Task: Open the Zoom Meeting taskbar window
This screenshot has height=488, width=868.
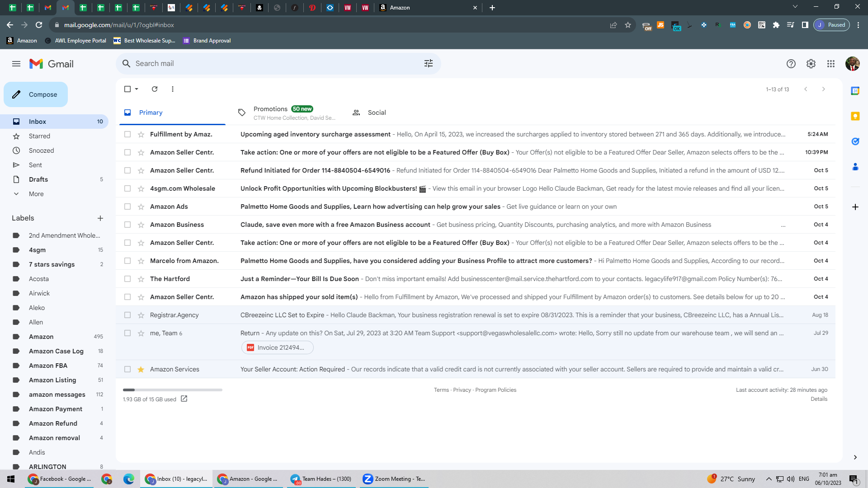Action: 394,479
